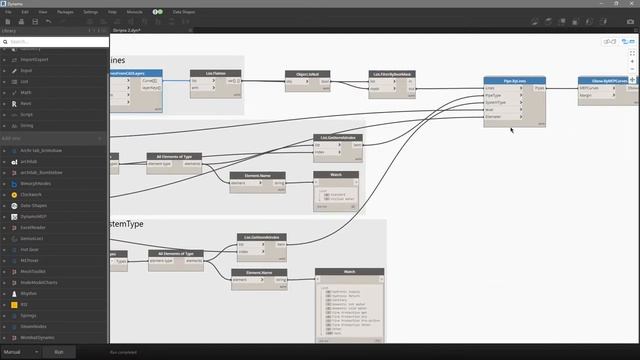
Task: Click the List category icon
Action: 14,82
